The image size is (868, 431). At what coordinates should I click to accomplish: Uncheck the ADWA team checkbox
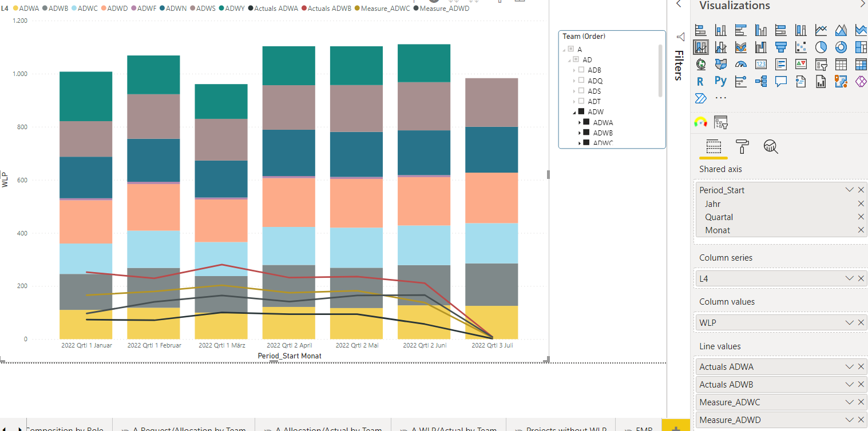click(586, 122)
